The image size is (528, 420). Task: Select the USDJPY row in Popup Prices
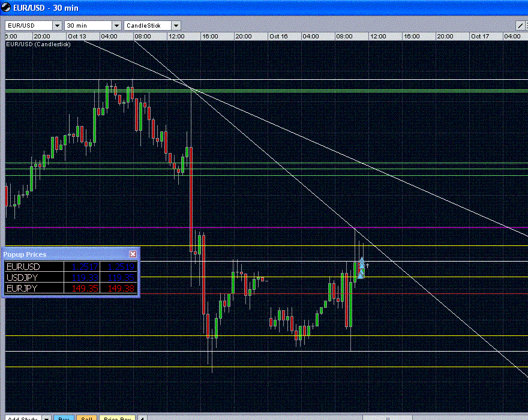pos(23,278)
